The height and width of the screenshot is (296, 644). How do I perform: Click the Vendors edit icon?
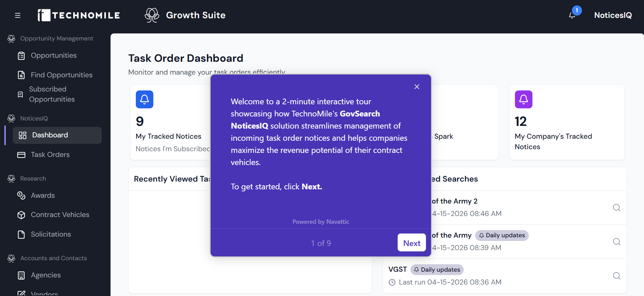pyautogui.click(x=21, y=294)
